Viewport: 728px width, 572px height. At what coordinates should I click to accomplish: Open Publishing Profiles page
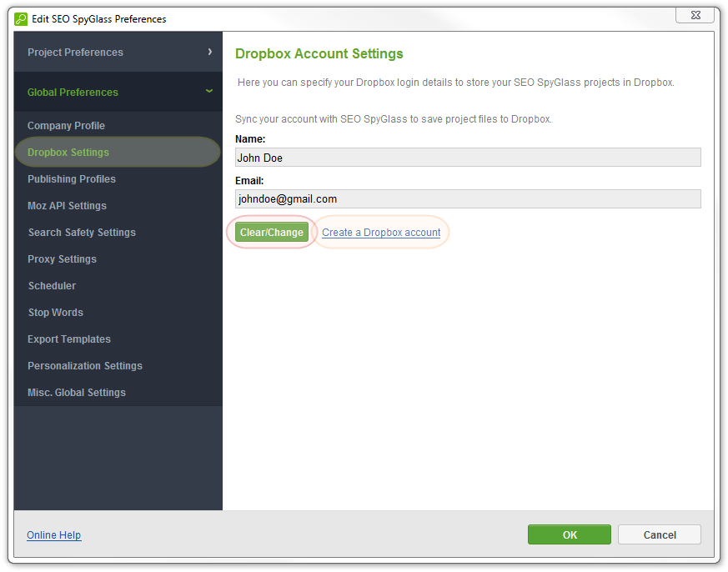(72, 179)
